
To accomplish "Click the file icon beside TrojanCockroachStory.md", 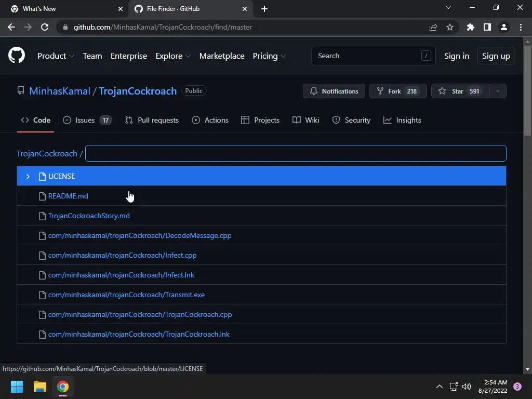I will [42, 216].
